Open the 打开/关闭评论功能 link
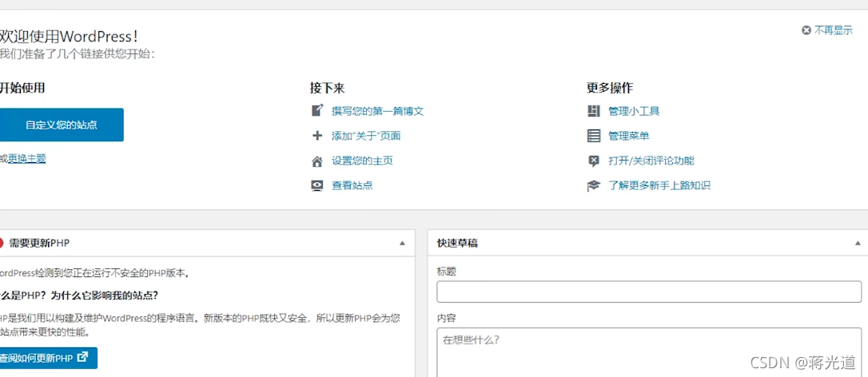868x377 pixels. (651, 161)
